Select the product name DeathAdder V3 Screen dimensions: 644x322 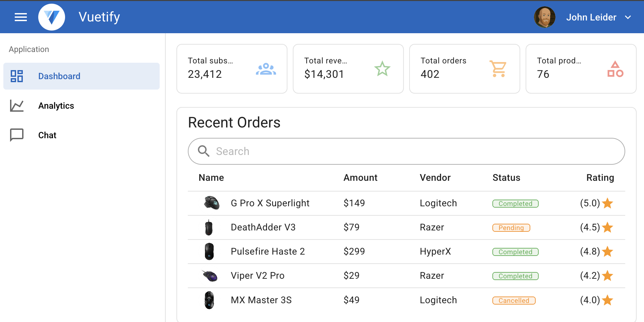tap(263, 227)
